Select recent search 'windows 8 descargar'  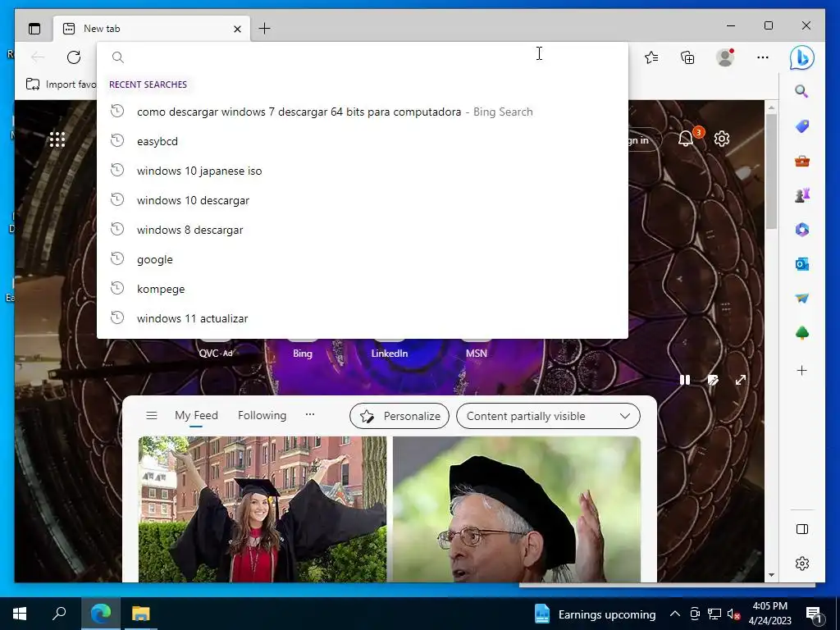point(362,230)
